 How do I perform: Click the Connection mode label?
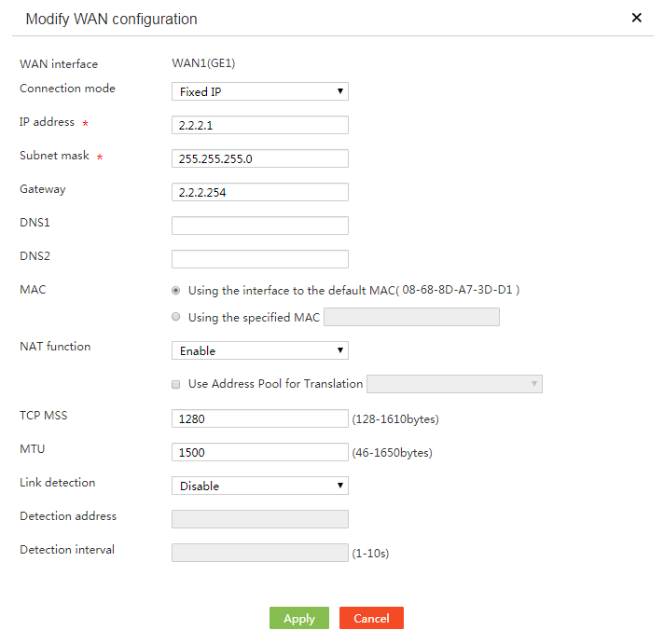tap(67, 88)
